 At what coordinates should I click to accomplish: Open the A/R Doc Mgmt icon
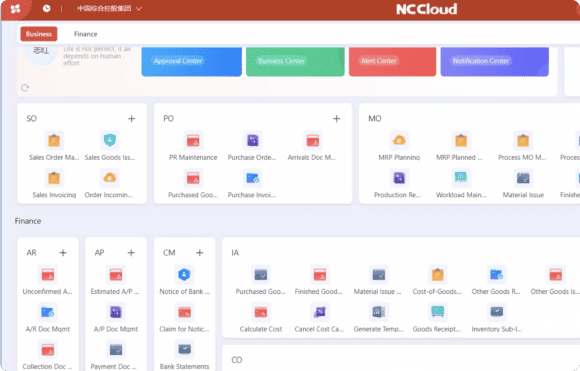48,312
